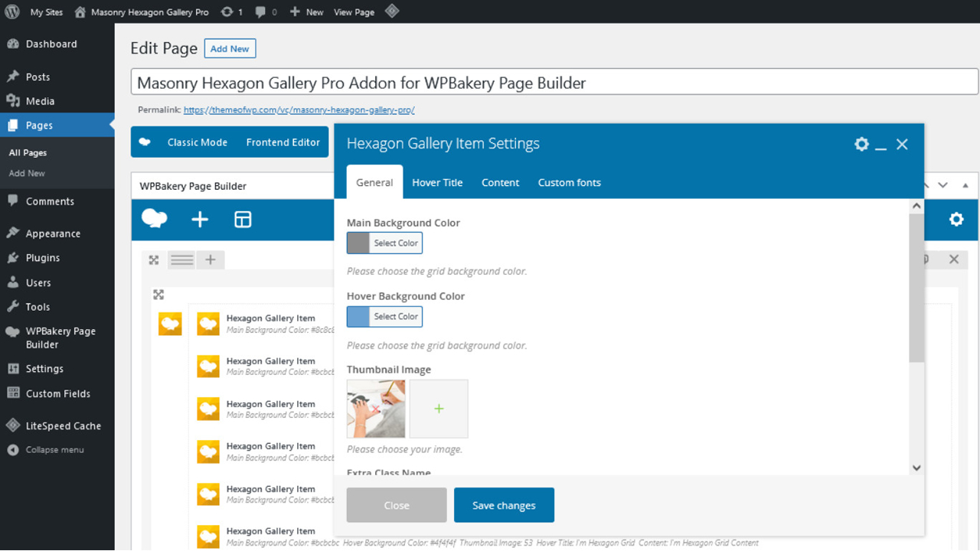
Task: Click the inner element move arrows icon
Action: (x=158, y=295)
